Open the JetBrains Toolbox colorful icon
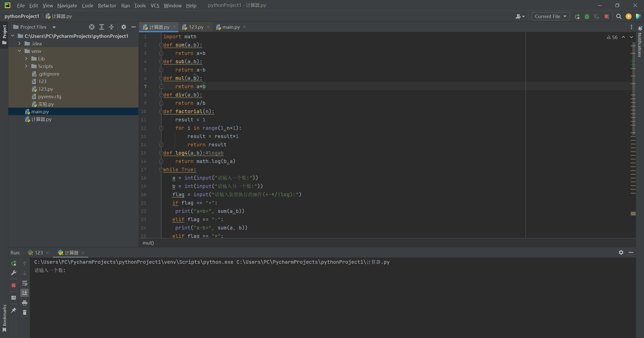The image size is (644, 338). tap(638, 17)
